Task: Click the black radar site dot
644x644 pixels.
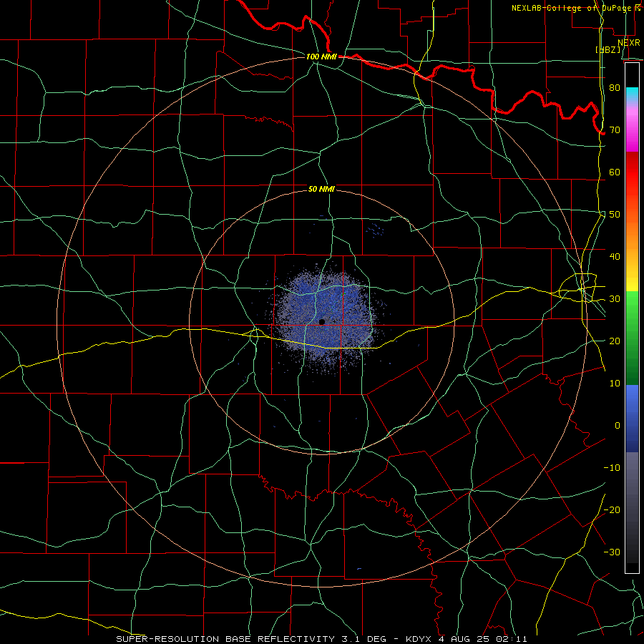Action: coord(322,322)
